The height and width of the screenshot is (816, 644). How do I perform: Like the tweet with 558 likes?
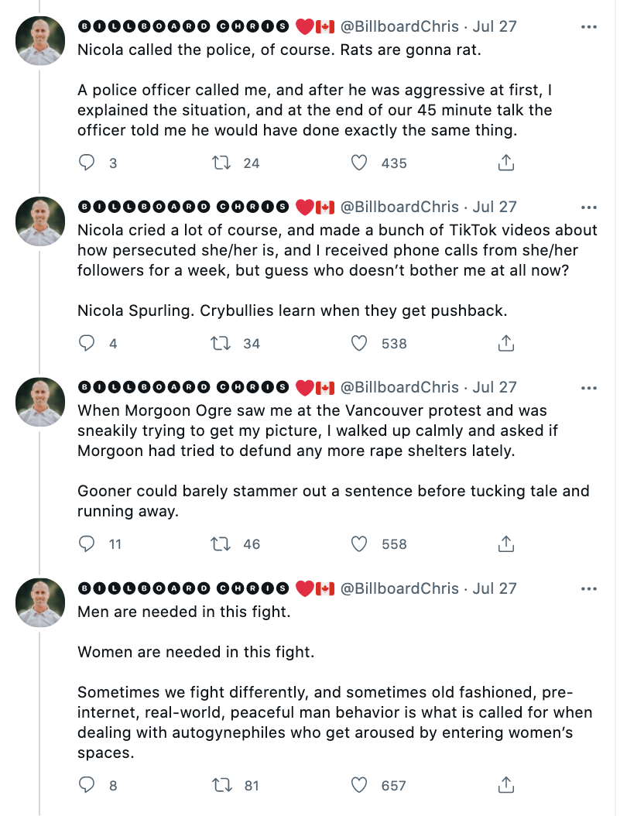(359, 543)
